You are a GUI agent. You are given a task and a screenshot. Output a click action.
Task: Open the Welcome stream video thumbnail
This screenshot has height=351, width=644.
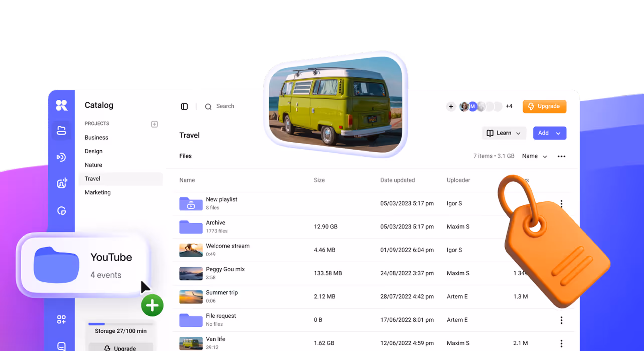pyautogui.click(x=191, y=250)
